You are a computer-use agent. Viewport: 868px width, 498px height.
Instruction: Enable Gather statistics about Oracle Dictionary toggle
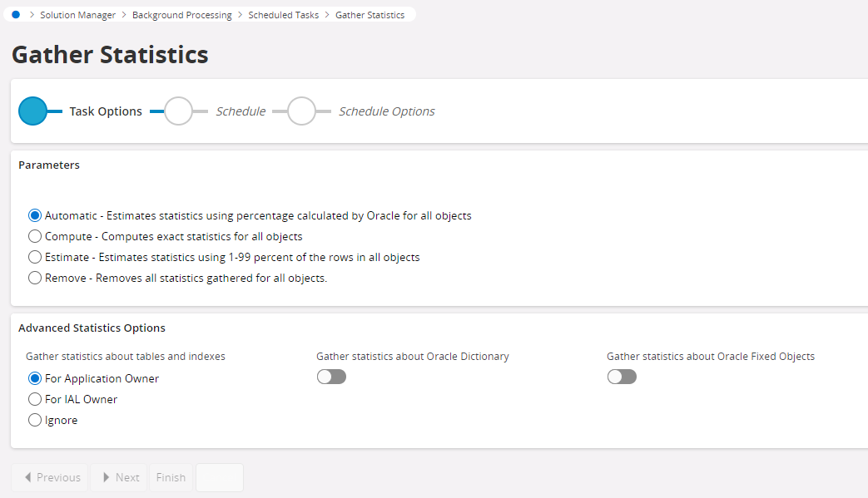tap(331, 377)
